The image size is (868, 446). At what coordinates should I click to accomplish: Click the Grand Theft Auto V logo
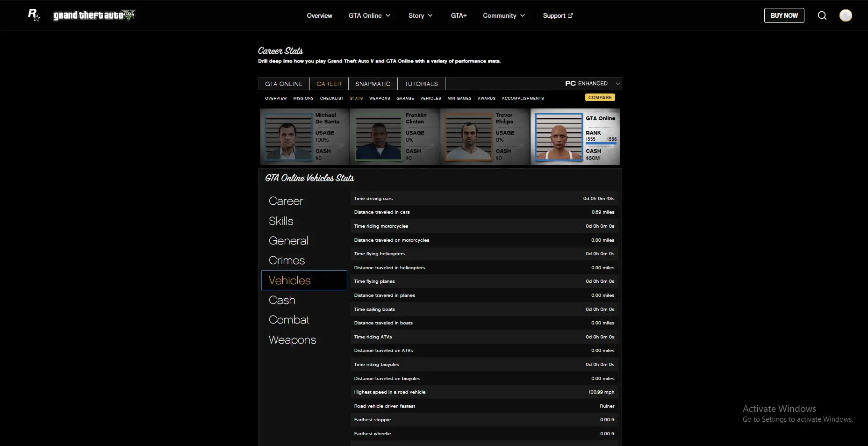(94, 15)
